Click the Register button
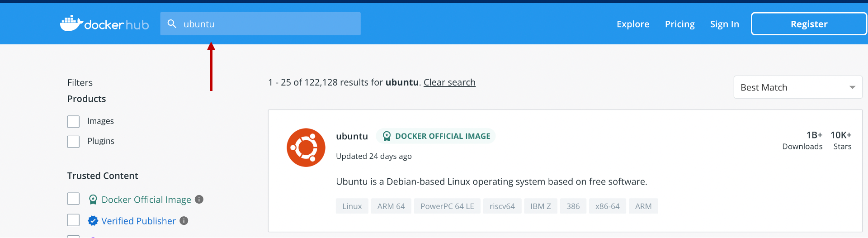This screenshot has width=868, height=238. coord(809,24)
